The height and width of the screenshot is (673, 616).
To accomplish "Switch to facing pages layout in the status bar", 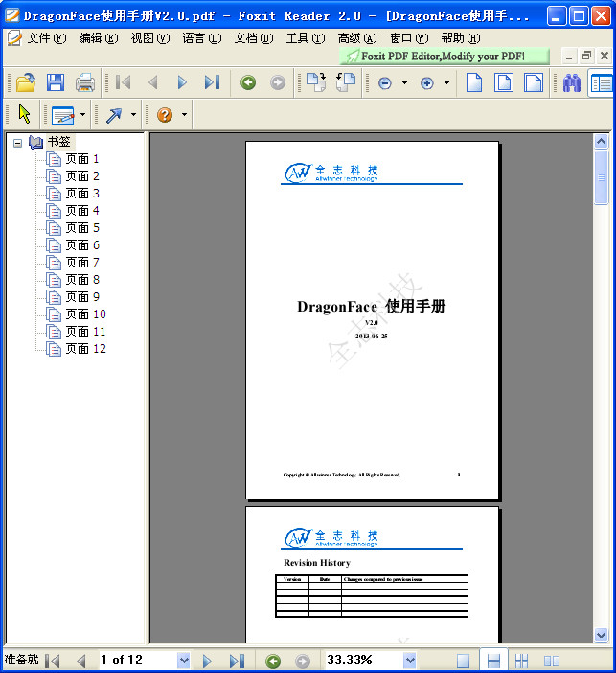I will pos(552,661).
